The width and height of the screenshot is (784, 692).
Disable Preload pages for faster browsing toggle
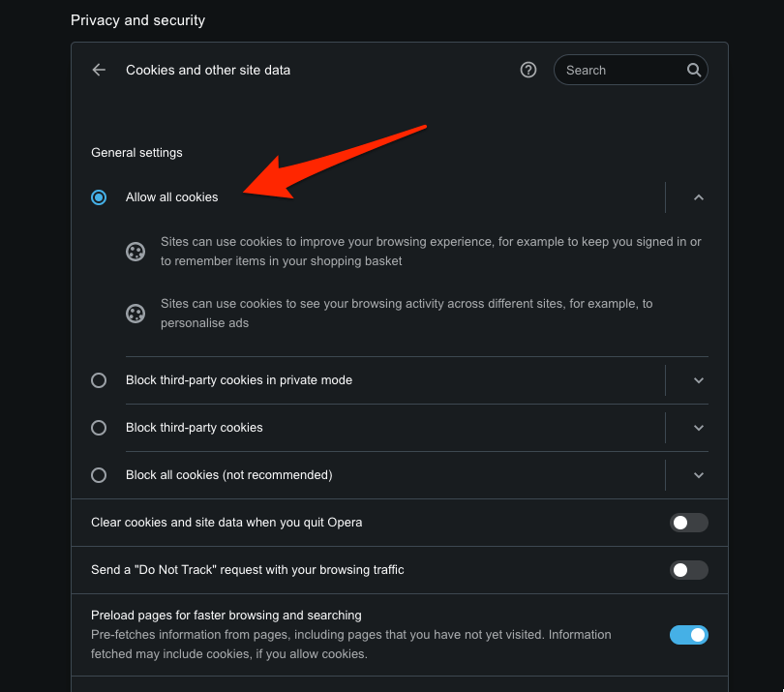tap(688, 635)
